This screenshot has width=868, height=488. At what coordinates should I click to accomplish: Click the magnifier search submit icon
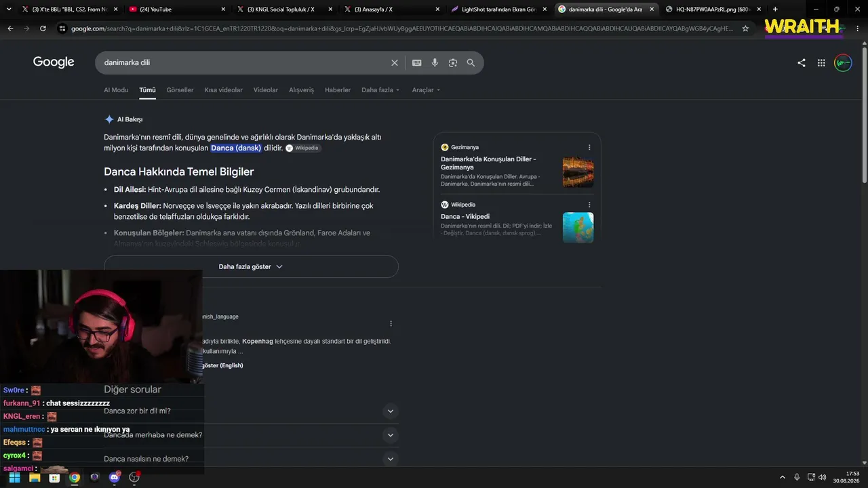tap(471, 62)
